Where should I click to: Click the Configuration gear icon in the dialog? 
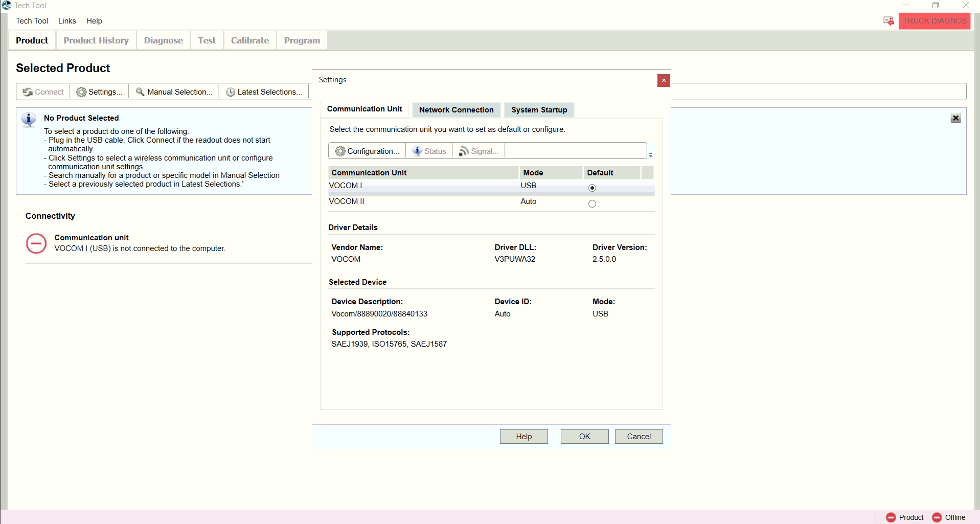[x=340, y=151]
